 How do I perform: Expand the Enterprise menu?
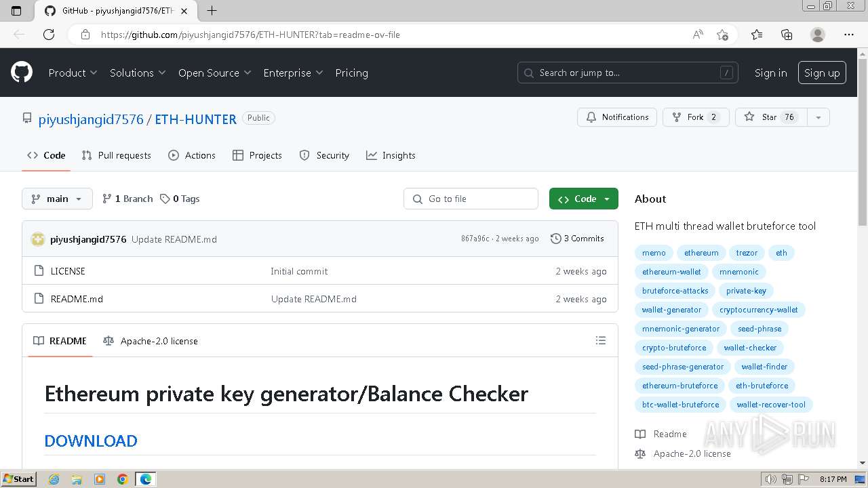[x=293, y=73]
